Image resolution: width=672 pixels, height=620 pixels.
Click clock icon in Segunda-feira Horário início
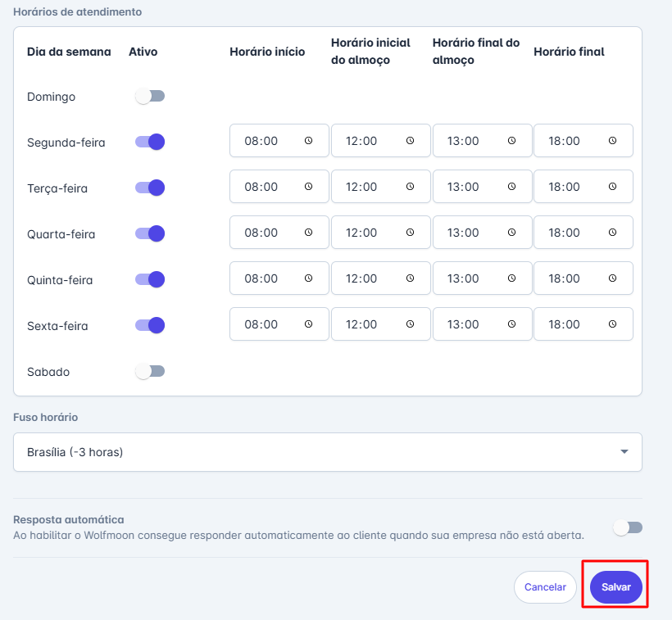tap(308, 141)
